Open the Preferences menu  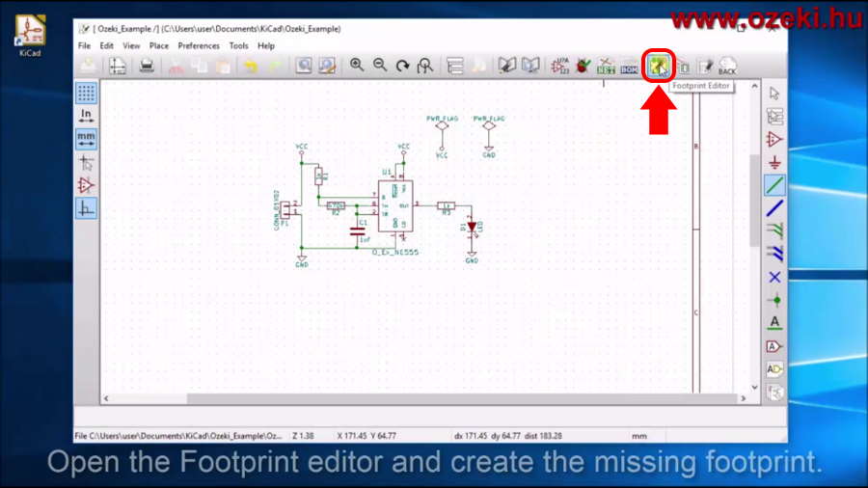(199, 46)
